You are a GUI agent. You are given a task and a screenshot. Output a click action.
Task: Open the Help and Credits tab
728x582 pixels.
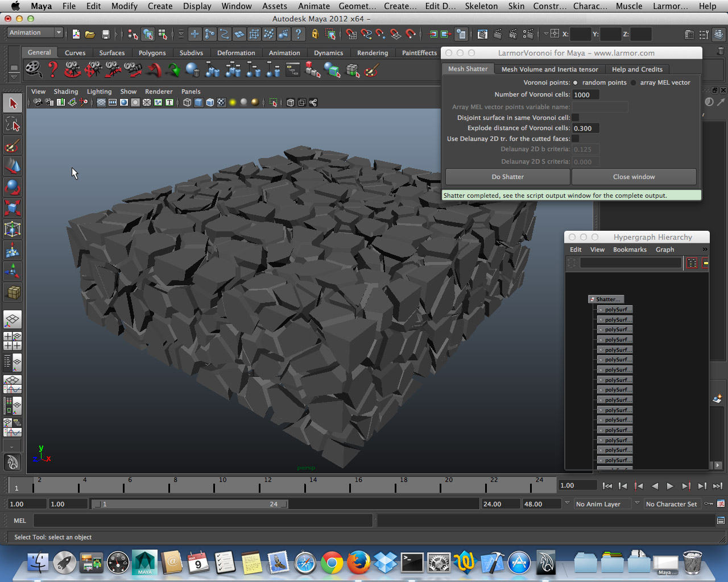pos(637,69)
